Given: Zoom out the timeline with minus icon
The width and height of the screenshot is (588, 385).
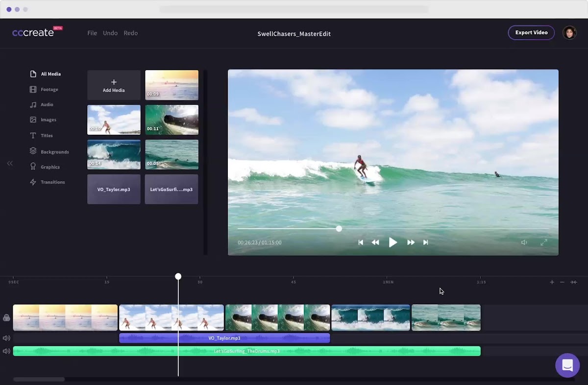Looking at the screenshot, I should [x=562, y=282].
